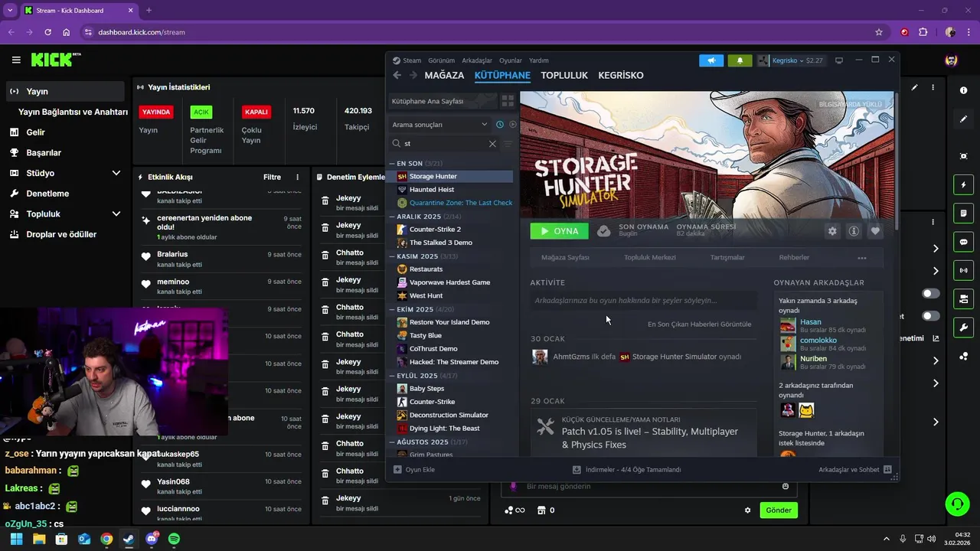Click Windows Start button
This screenshot has height=551, width=980.
point(17,539)
